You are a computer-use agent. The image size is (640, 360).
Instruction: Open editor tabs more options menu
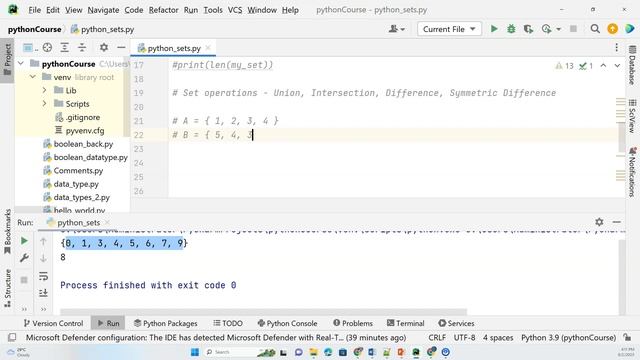pyautogui.click(x=616, y=48)
